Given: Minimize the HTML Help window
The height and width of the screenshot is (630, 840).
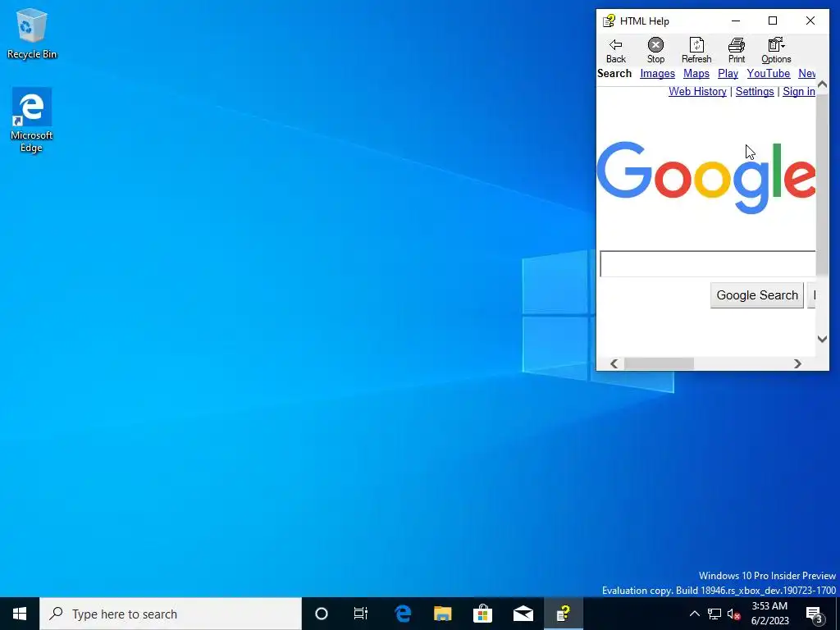Looking at the screenshot, I should coord(736,21).
